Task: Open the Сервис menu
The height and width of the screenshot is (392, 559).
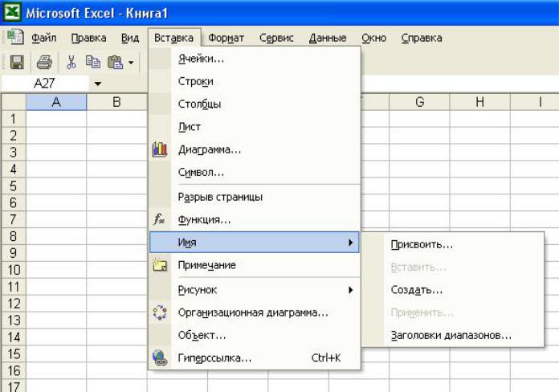Action: click(276, 38)
